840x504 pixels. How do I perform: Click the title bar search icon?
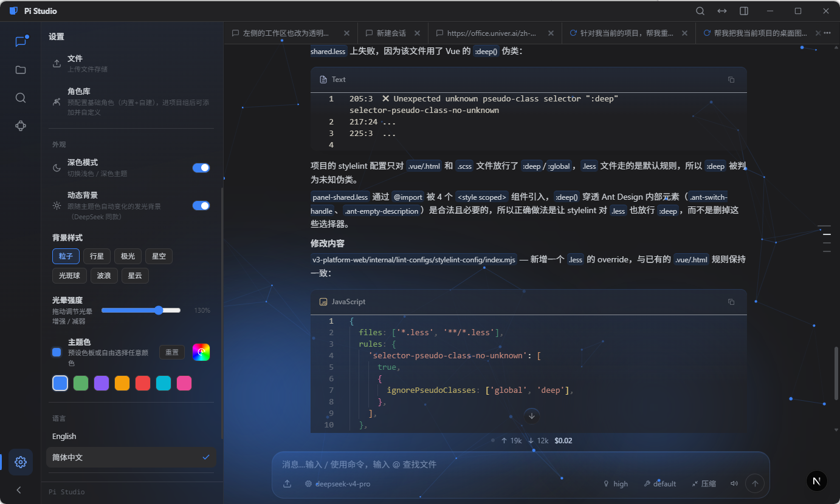pyautogui.click(x=700, y=11)
